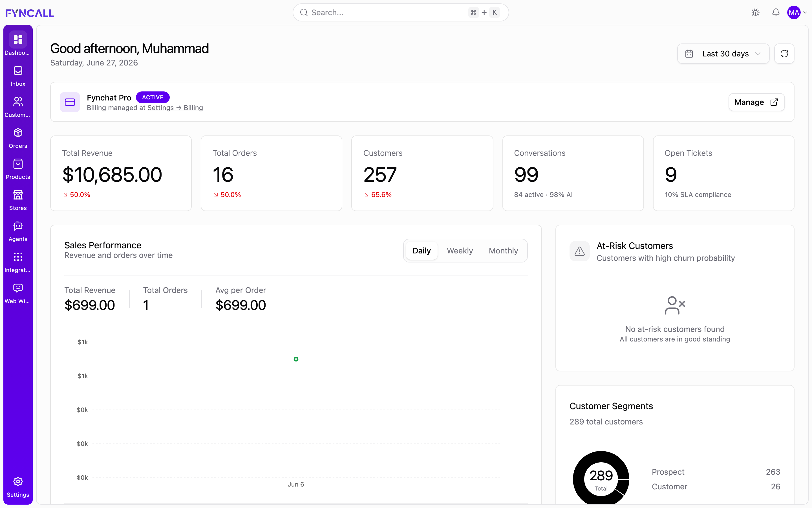The image size is (812, 508).
Task: Click the Manage subscription button
Action: click(x=756, y=102)
